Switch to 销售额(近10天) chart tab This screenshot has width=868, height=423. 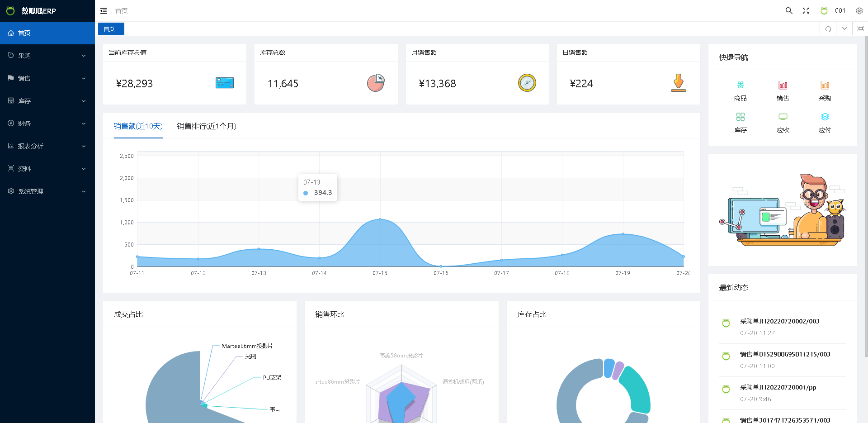point(138,126)
